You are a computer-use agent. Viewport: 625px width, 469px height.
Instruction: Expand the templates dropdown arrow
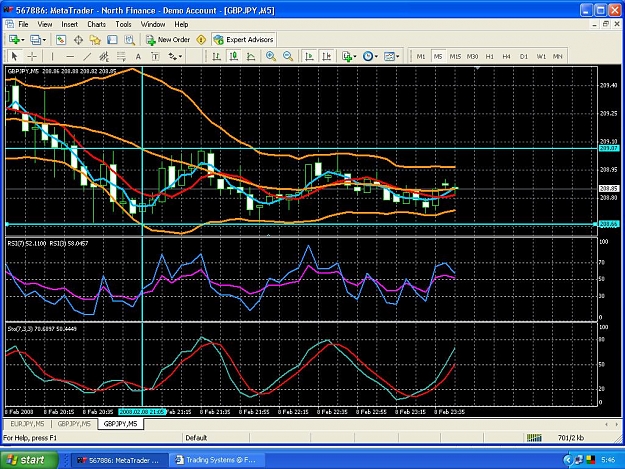[397, 57]
